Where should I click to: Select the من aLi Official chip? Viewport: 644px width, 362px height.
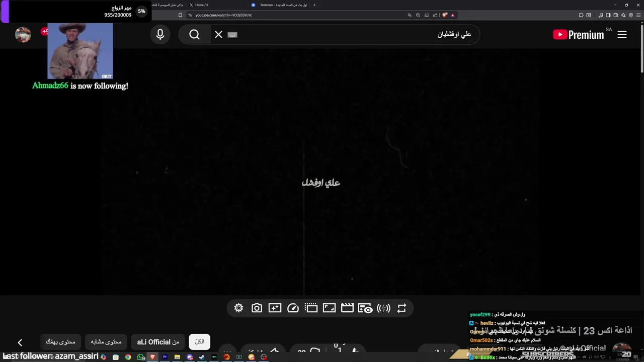tap(158, 342)
